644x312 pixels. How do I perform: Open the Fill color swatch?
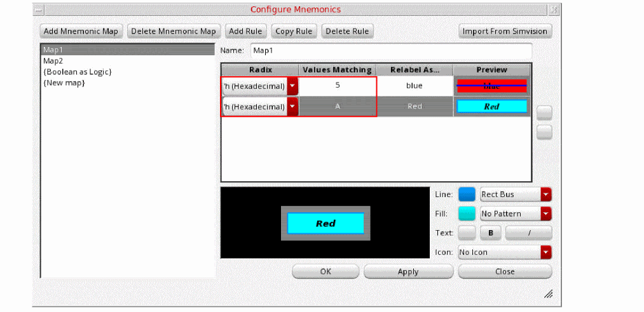coord(467,214)
